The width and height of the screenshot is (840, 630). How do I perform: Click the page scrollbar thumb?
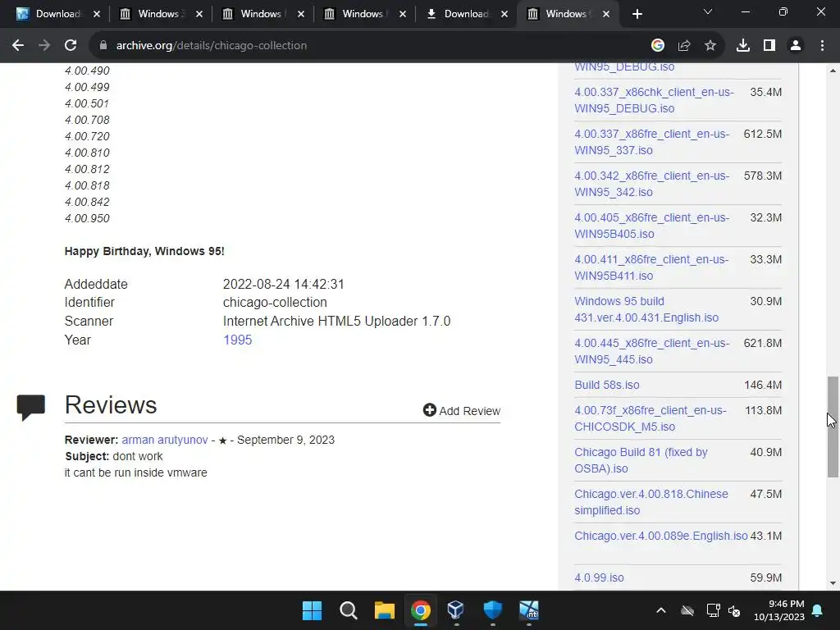(833, 427)
